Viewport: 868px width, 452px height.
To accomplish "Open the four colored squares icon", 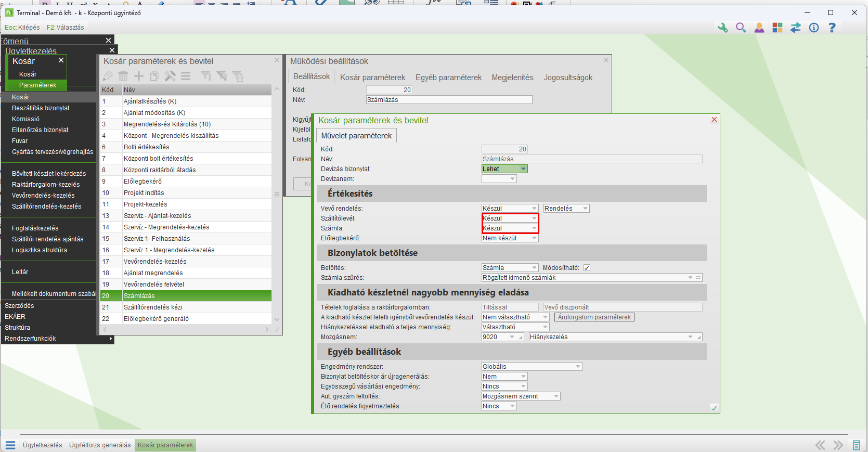I will (778, 28).
